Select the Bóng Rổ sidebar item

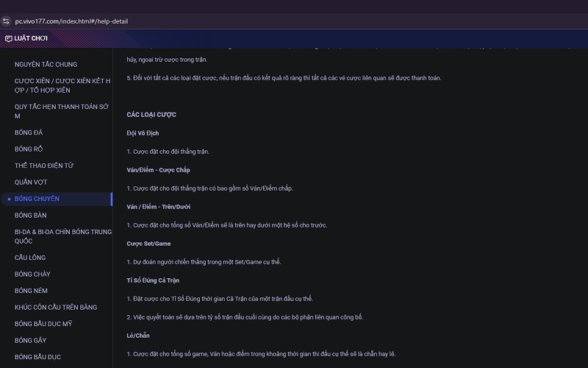(29, 149)
